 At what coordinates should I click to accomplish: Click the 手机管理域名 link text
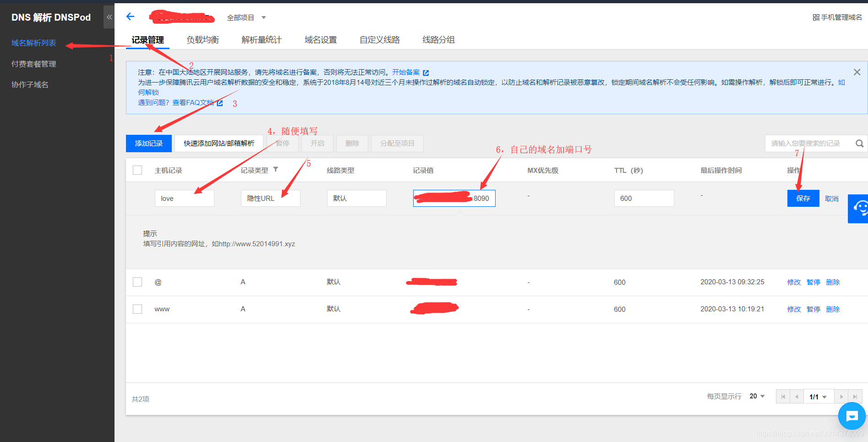(x=841, y=17)
